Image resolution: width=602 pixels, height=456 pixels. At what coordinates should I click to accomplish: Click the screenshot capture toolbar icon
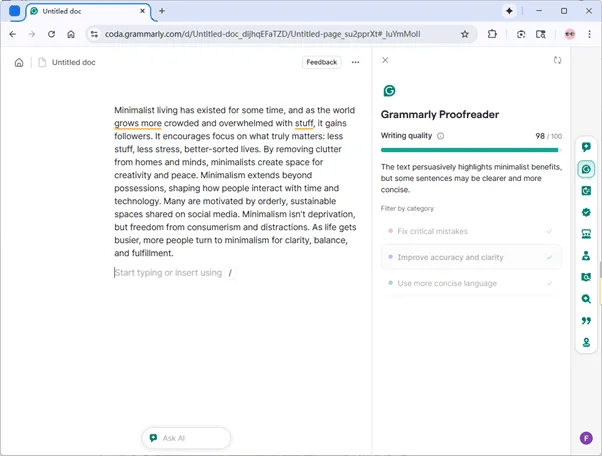click(521, 34)
